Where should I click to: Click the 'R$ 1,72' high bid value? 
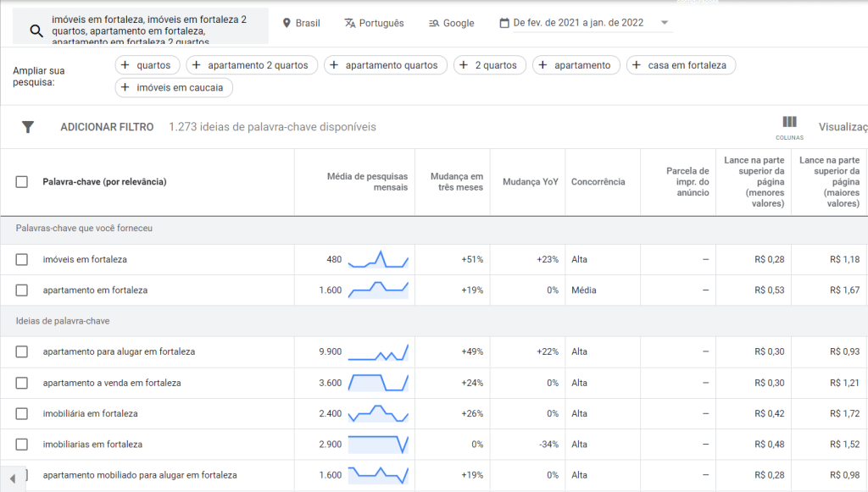(x=845, y=413)
